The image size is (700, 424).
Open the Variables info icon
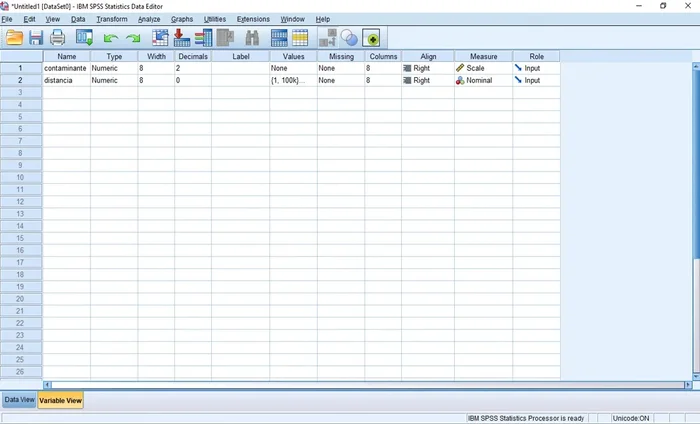[204, 38]
